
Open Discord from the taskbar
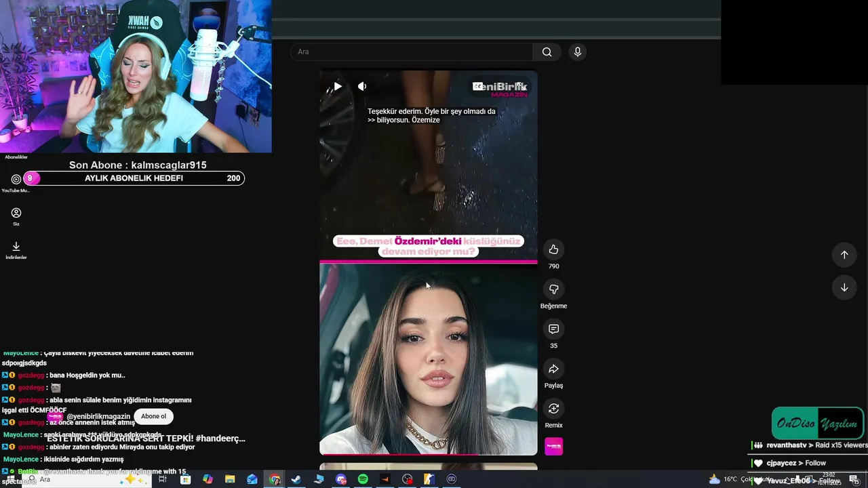(x=341, y=479)
